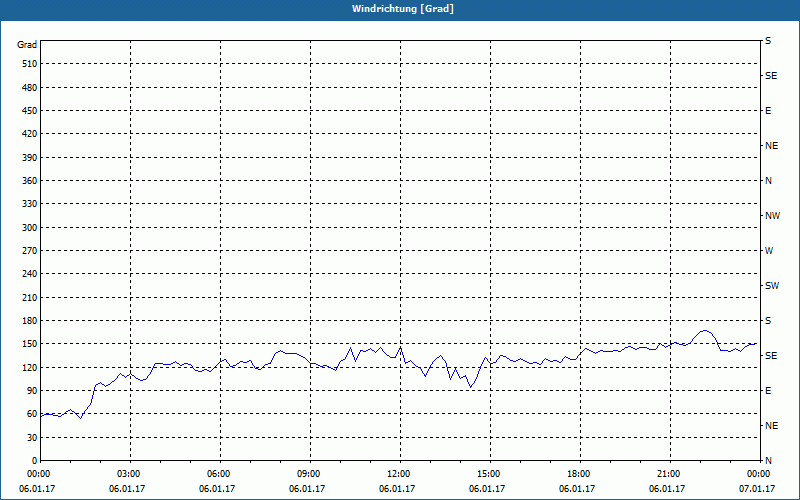The image size is (800, 500).
Task: Click the 420 y-axis value
Action: pos(30,134)
